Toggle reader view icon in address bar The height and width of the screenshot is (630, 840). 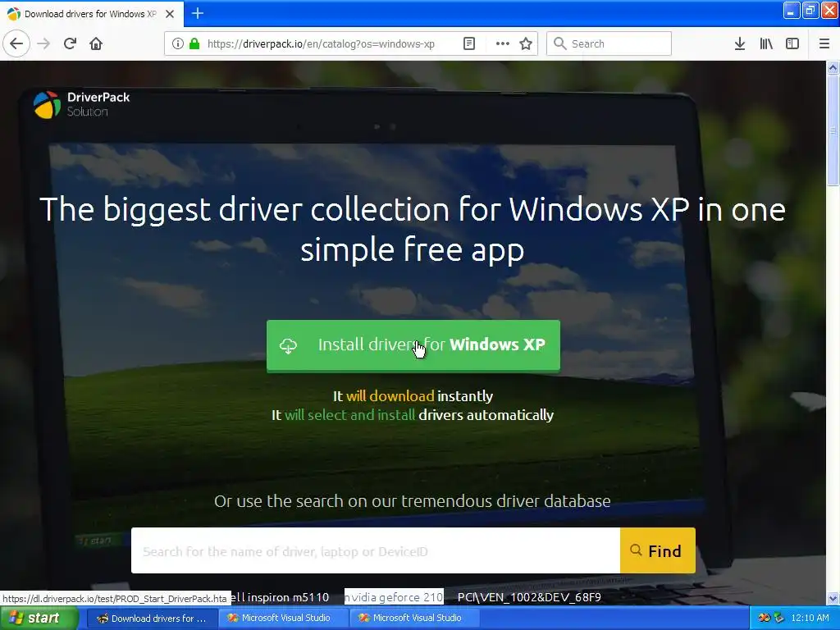[x=469, y=43]
